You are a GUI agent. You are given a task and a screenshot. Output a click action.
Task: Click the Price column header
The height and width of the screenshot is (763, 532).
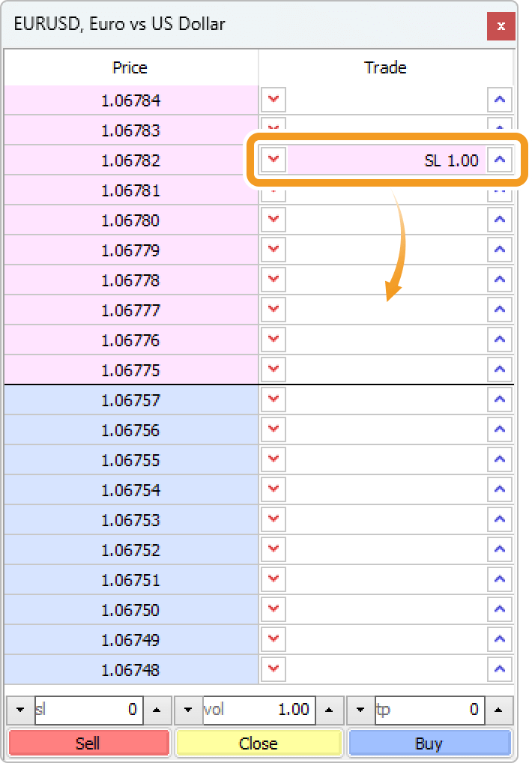(130, 67)
